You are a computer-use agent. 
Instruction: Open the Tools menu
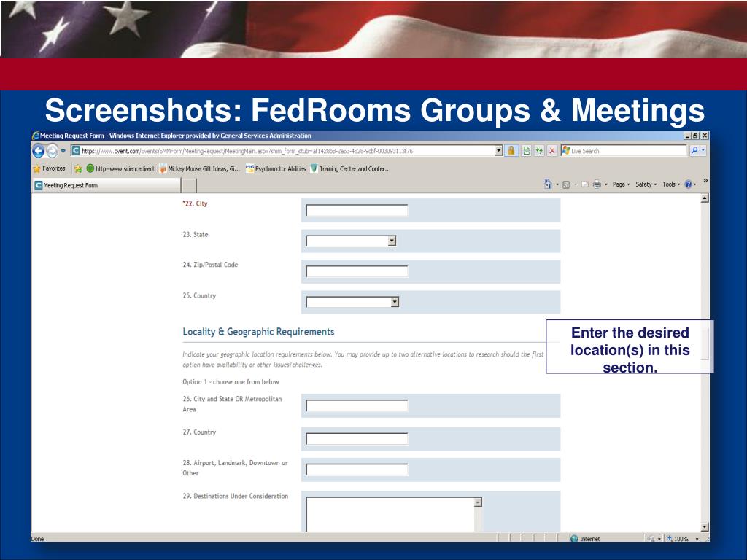[x=671, y=184]
